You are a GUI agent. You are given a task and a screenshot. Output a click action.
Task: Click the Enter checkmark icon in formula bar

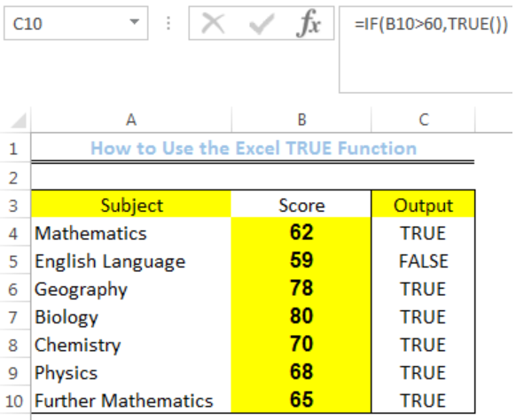(x=262, y=23)
